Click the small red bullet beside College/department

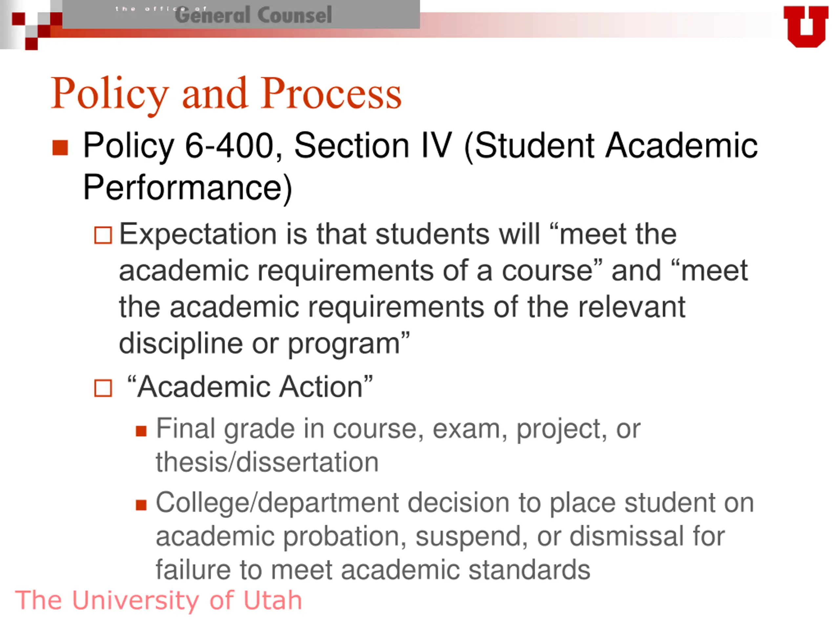(x=141, y=505)
